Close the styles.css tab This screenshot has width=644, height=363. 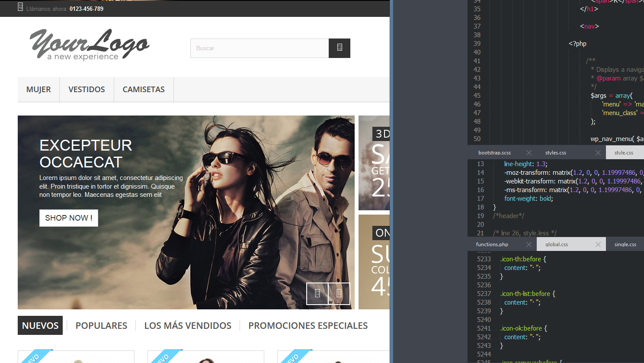pos(598,153)
